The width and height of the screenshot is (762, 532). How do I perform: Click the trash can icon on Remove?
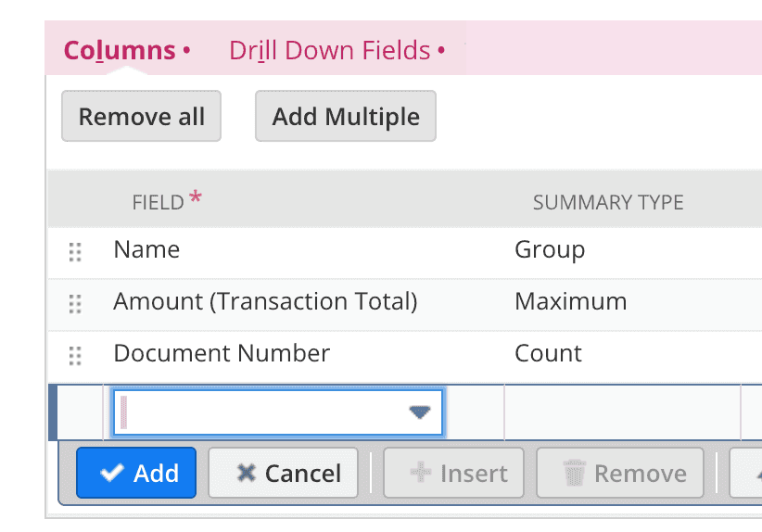(575, 473)
